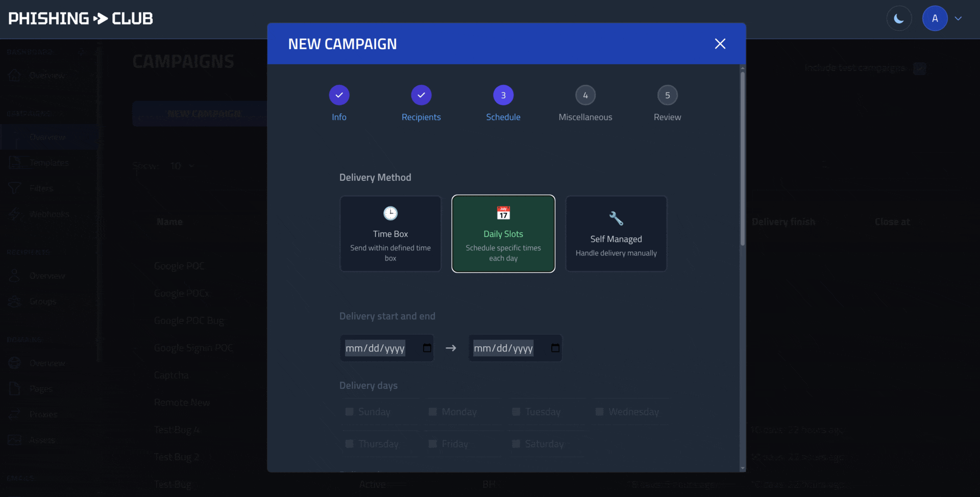Choose the Time Box delivery method
This screenshot has width=980, height=497.
click(x=390, y=234)
